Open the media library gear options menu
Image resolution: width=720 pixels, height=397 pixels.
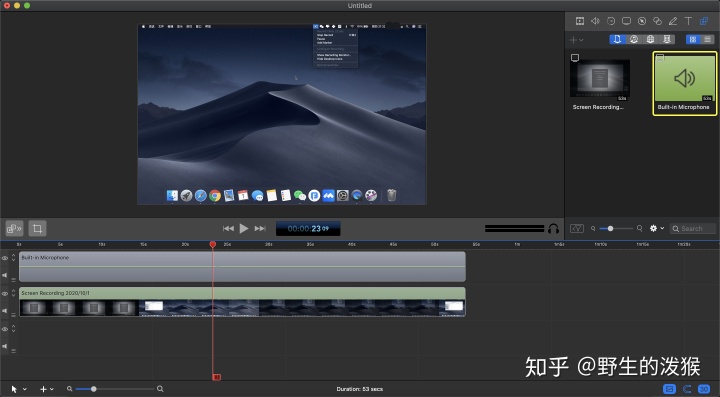click(657, 228)
